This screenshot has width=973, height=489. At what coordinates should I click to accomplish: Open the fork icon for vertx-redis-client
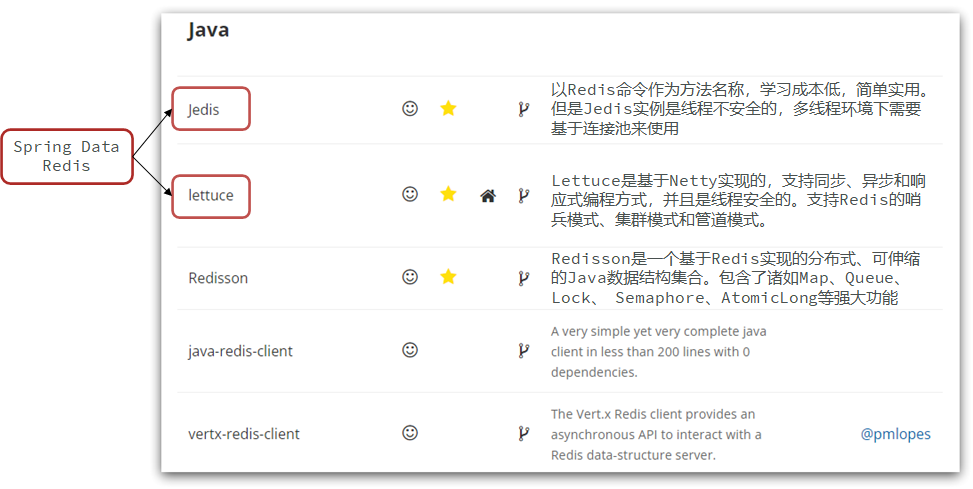tap(524, 433)
